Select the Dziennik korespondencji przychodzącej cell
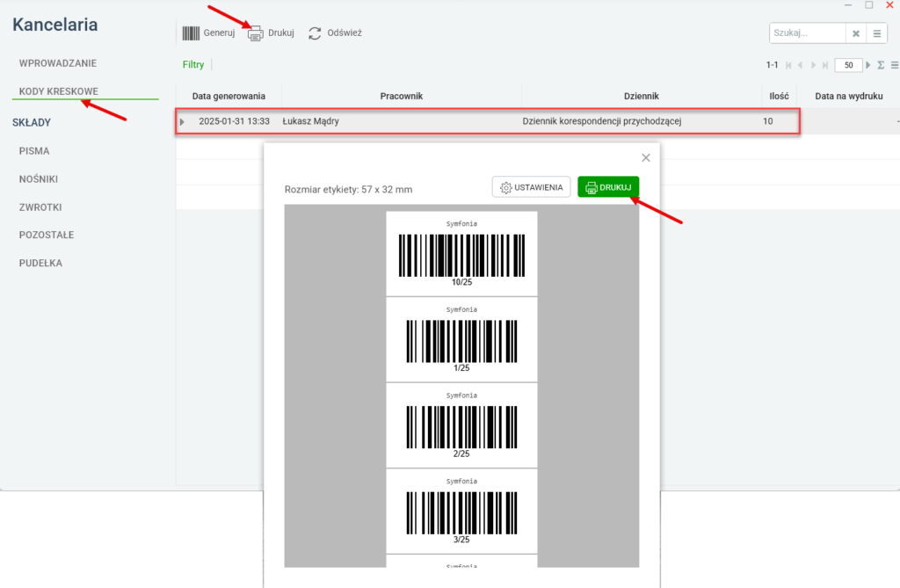Screen dimensions: 900x588 pyautogui.click(x=601, y=121)
